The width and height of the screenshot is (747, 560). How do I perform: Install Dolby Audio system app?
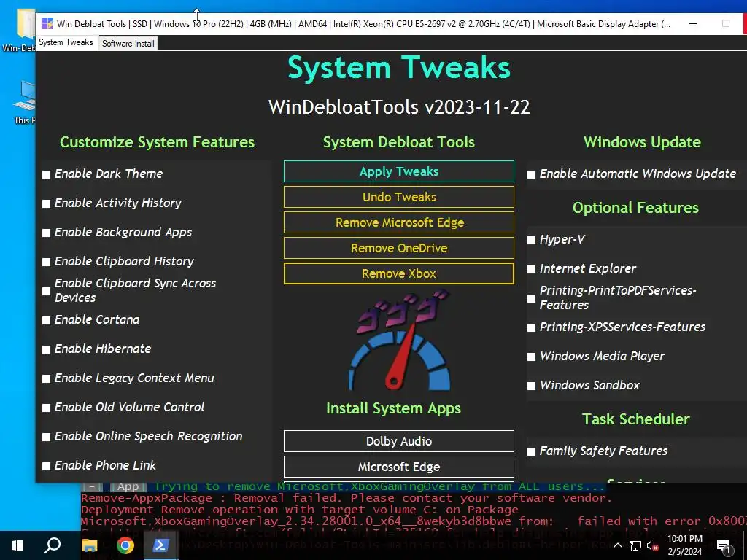399,441
